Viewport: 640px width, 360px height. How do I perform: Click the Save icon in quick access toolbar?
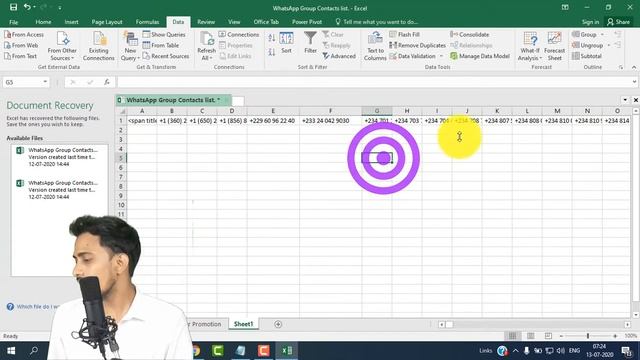pyautogui.click(x=13, y=7)
